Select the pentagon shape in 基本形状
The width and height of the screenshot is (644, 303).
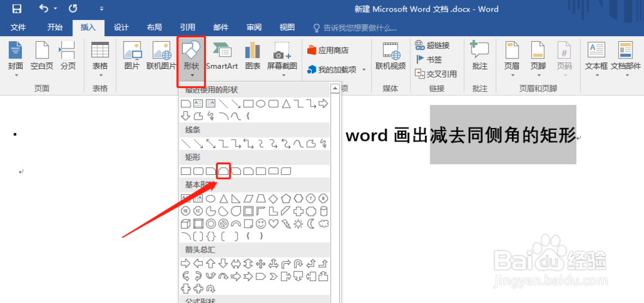coord(286,199)
